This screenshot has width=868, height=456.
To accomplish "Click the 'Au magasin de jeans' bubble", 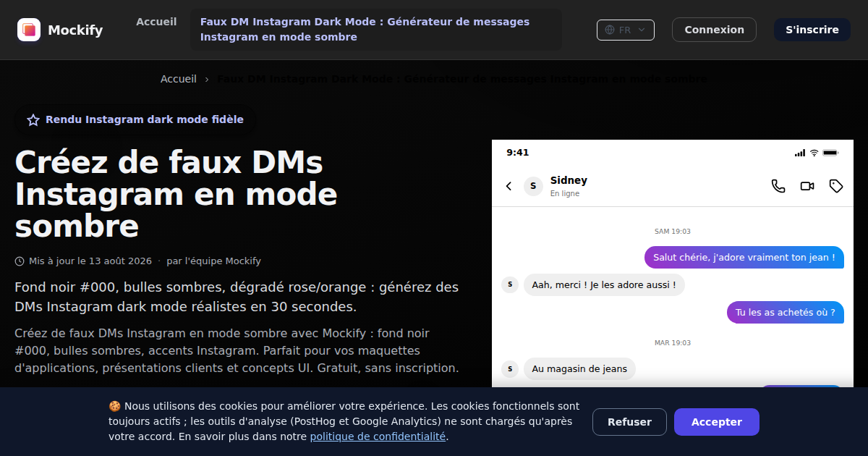I will (579, 368).
